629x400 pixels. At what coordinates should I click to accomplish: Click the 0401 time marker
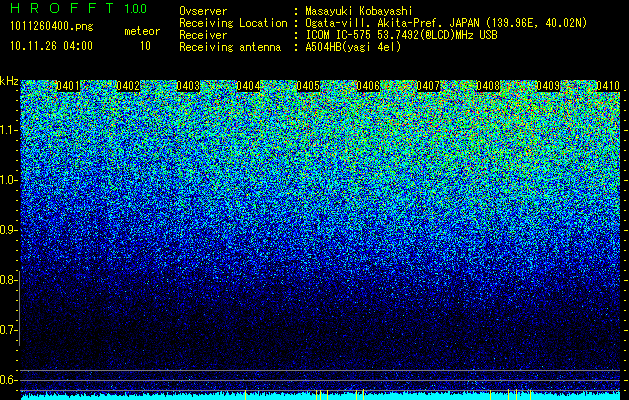coord(68,86)
